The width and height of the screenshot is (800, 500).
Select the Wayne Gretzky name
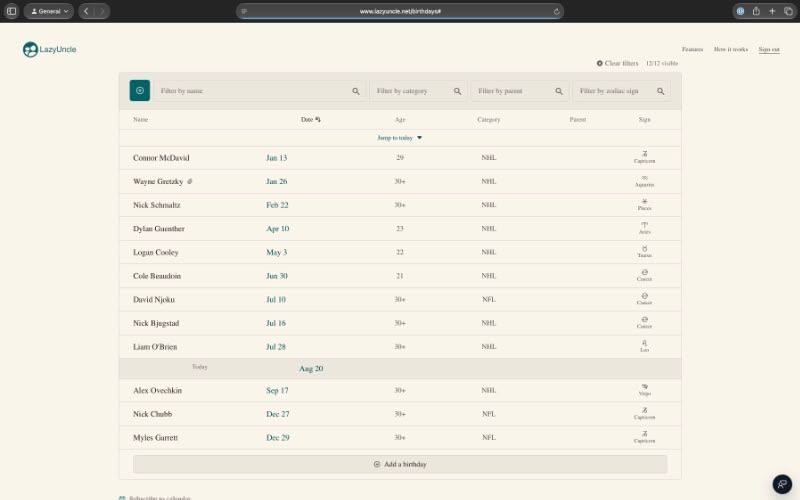click(x=158, y=181)
